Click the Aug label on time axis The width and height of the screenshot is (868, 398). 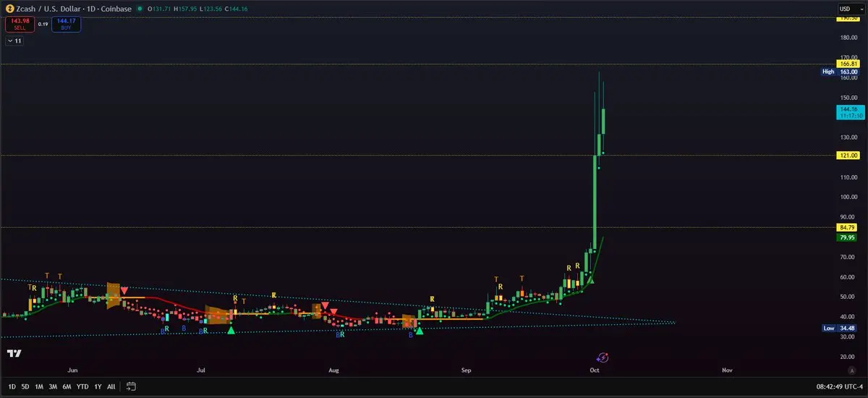click(333, 370)
